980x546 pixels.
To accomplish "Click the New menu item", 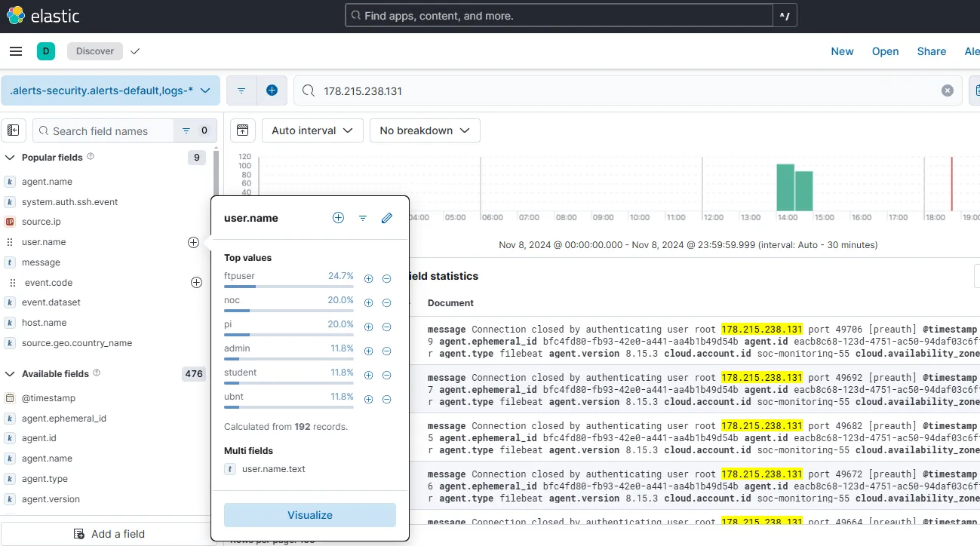I will pos(842,51).
